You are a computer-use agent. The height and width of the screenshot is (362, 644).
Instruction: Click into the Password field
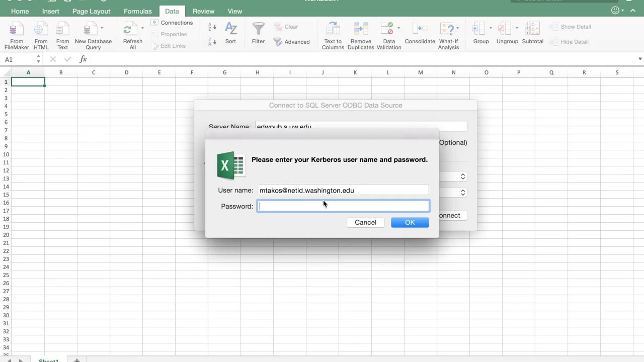(343, 206)
